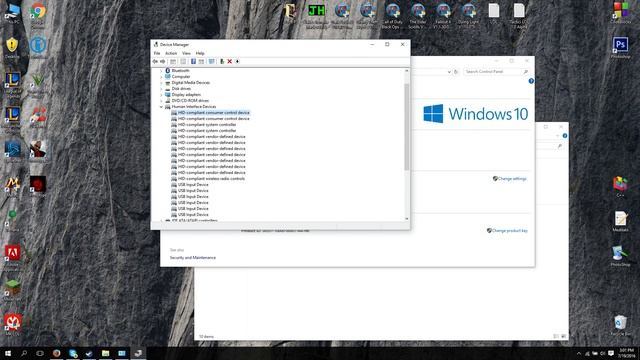Open the blue Help icon in Device Manager toolbar

193,62
